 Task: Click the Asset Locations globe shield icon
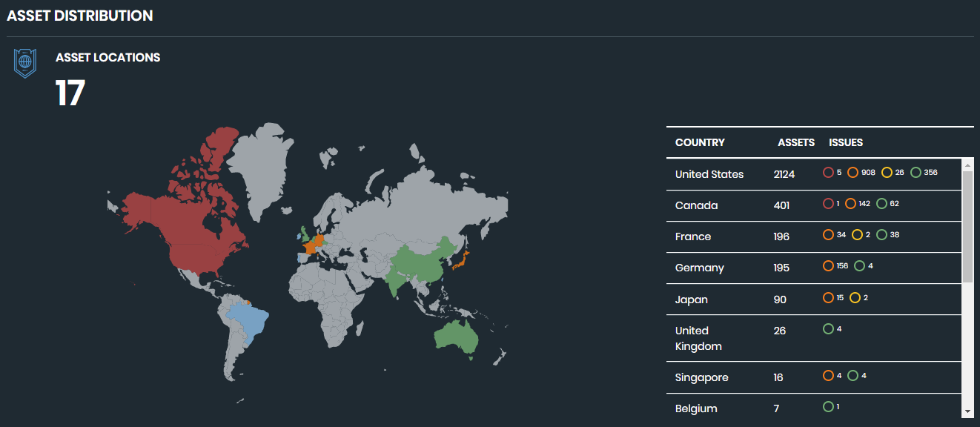pos(24,63)
